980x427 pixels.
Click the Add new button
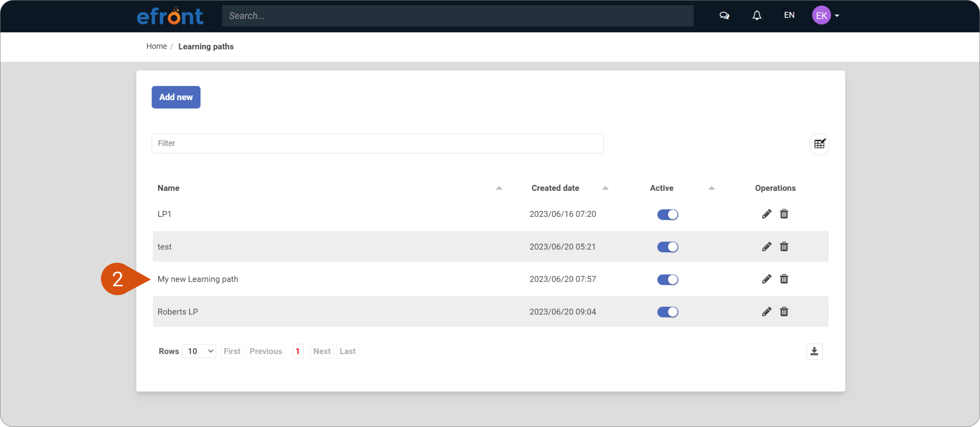tap(176, 97)
